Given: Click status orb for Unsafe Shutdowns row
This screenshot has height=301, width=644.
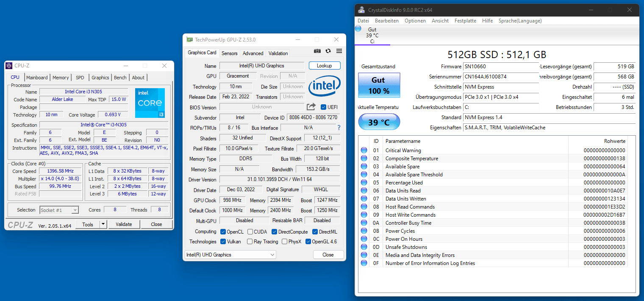Looking at the screenshot, I should [x=364, y=247].
